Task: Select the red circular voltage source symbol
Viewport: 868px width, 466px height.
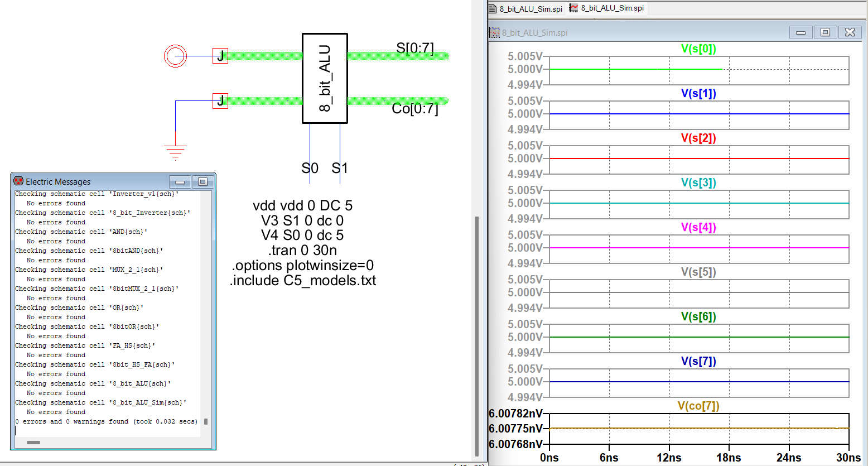Action: coord(175,56)
